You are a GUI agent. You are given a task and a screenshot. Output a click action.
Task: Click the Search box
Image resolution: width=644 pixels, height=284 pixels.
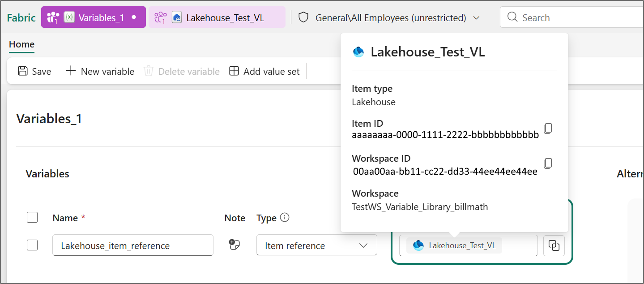click(x=573, y=17)
